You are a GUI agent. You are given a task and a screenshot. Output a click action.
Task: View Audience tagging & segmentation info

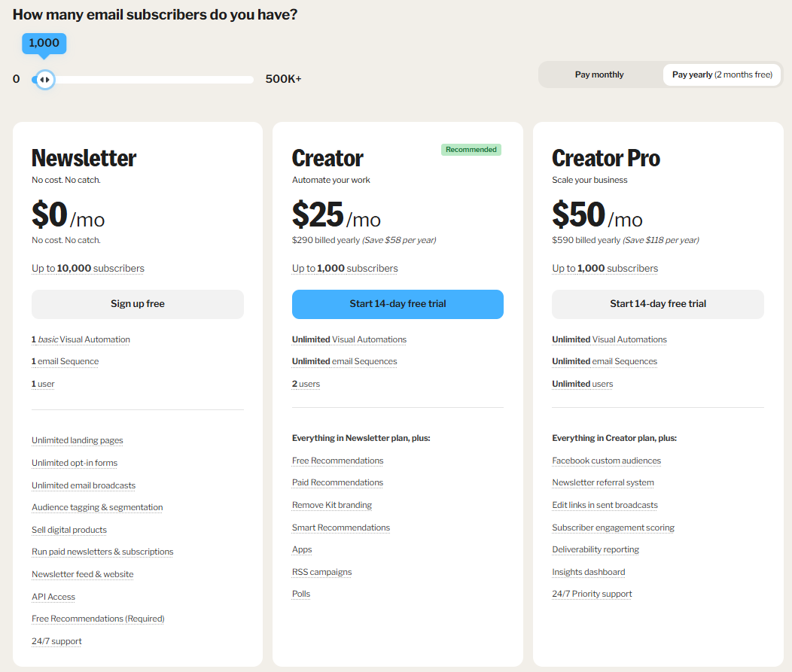tap(96, 507)
